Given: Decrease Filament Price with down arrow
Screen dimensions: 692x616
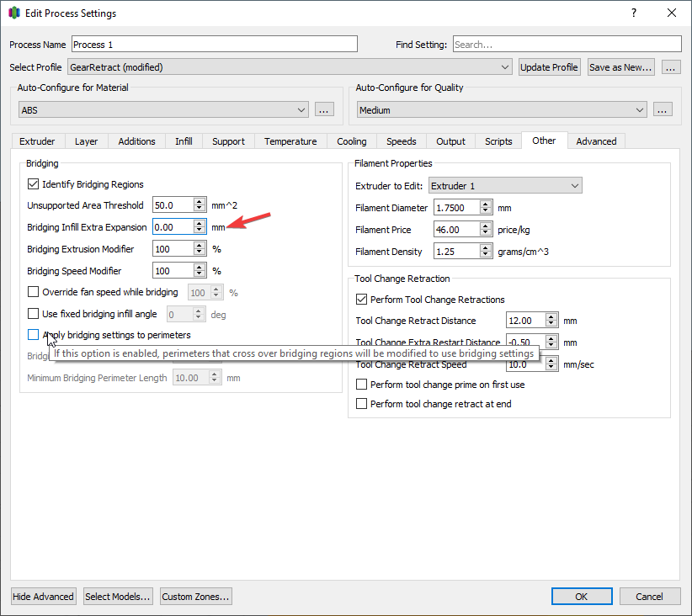Looking at the screenshot, I should 486,233.
